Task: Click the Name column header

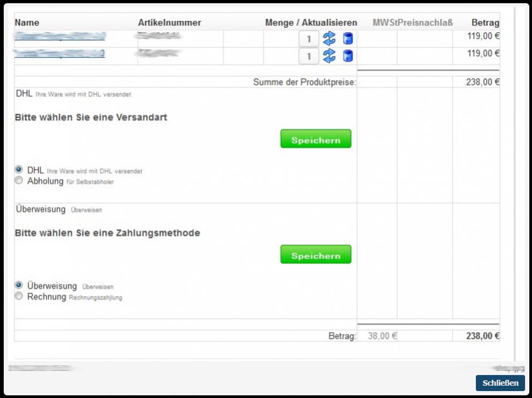Action: (27, 22)
